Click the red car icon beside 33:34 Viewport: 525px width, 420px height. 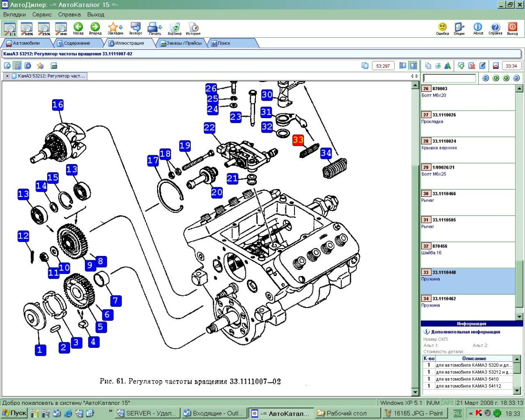[496, 66]
